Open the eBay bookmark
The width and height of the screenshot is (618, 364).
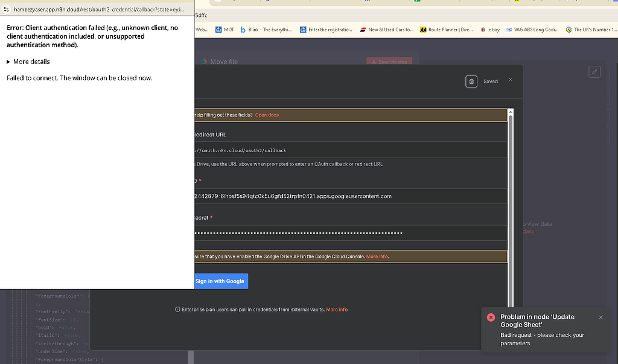pyautogui.click(x=493, y=28)
